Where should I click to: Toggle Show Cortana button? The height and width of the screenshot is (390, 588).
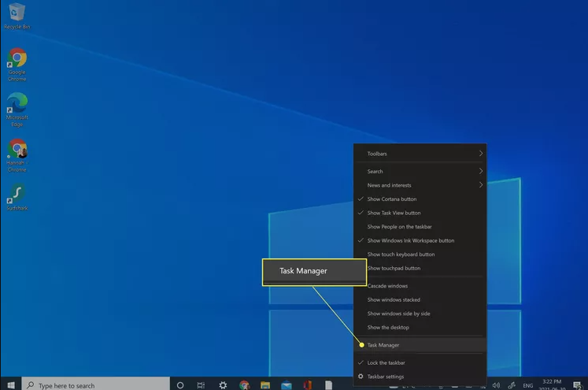(420, 199)
